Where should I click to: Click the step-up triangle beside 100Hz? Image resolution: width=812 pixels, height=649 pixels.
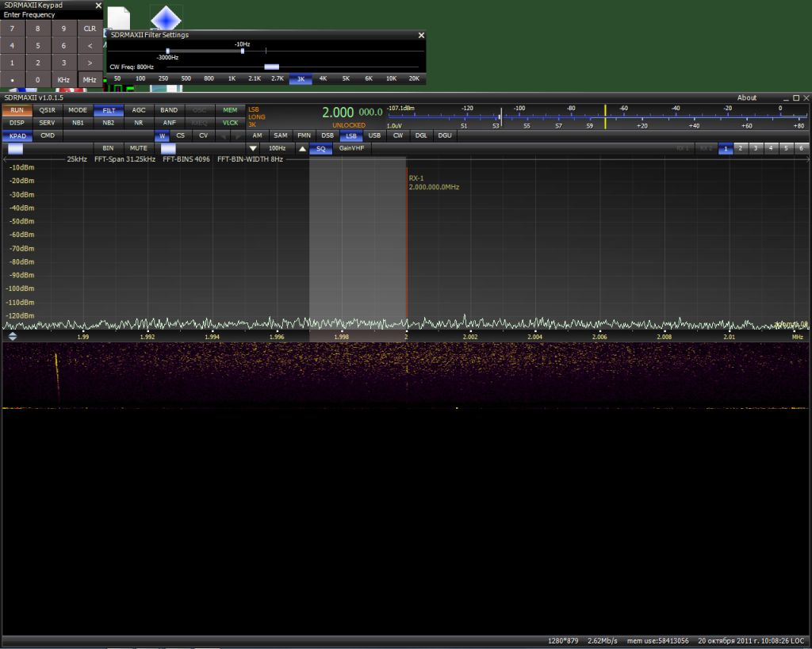point(302,148)
